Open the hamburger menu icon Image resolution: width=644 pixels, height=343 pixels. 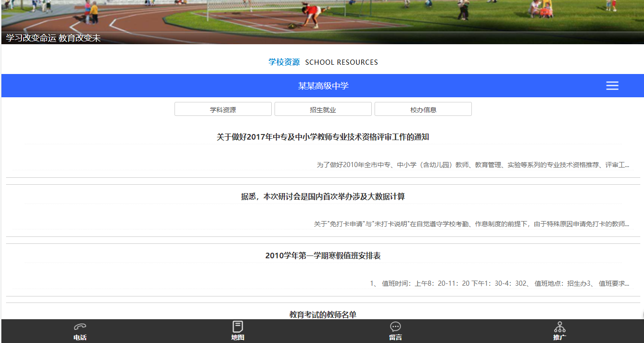pyautogui.click(x=612, y=86)
